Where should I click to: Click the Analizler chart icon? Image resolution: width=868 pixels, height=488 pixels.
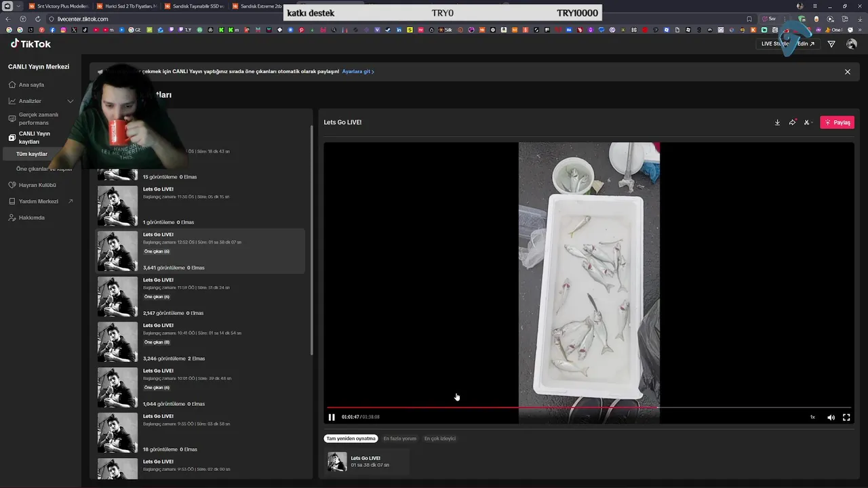pyautogui.click(x=12, y=101)
